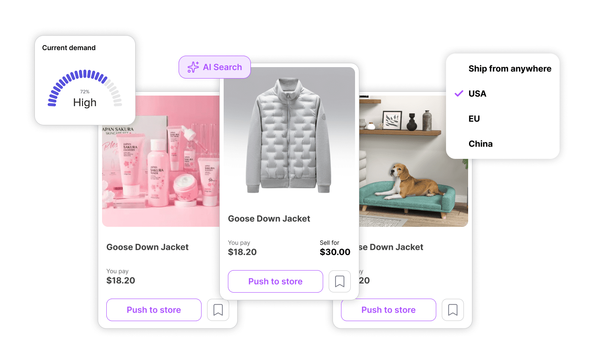Click the Ship from anywhere header
This screenshot has width=594, height=364.
point(510,68)
